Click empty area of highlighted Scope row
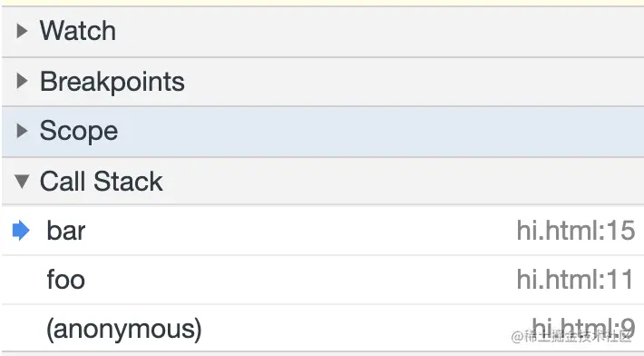Image resolution: width=644 pixels, height=356 pixels. coord(370,131)
